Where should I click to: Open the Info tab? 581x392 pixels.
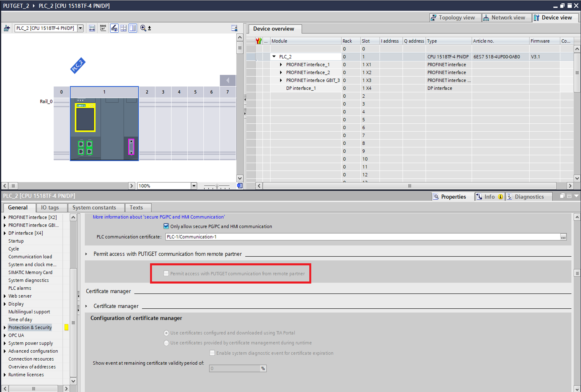point(489,197)
